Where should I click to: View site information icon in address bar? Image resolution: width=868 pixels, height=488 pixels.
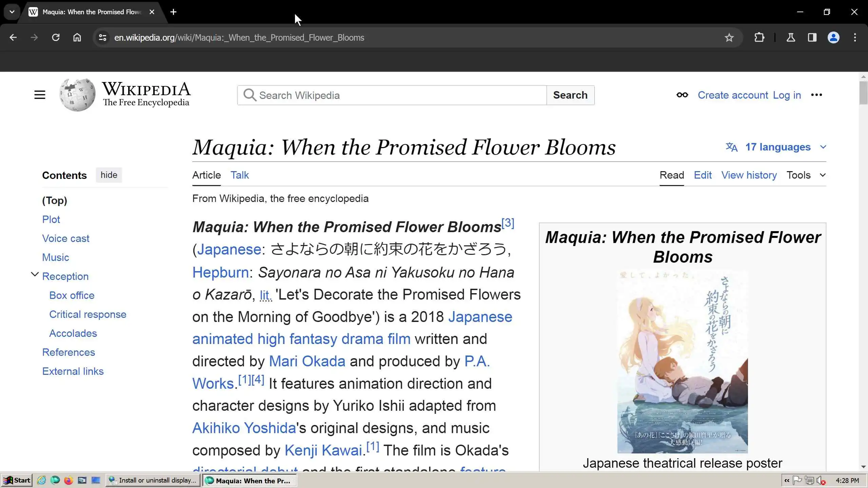click(x=102, y=38)
